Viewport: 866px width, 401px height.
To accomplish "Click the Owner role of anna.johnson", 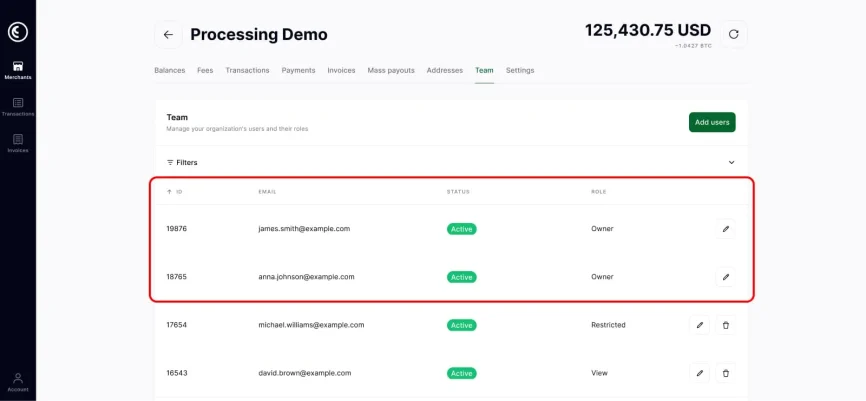I will (x=602, y=277).
